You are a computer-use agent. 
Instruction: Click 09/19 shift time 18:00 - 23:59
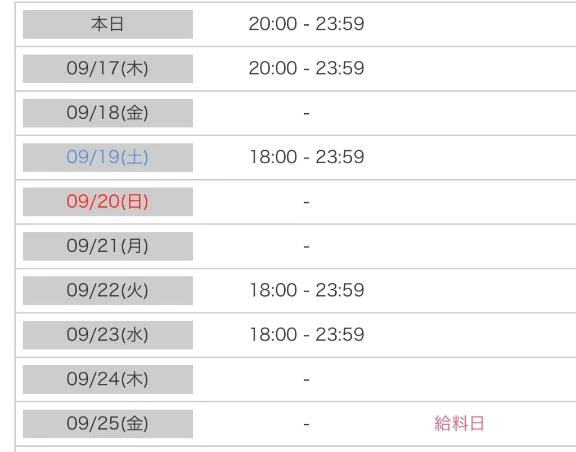(x=306, y=157)
